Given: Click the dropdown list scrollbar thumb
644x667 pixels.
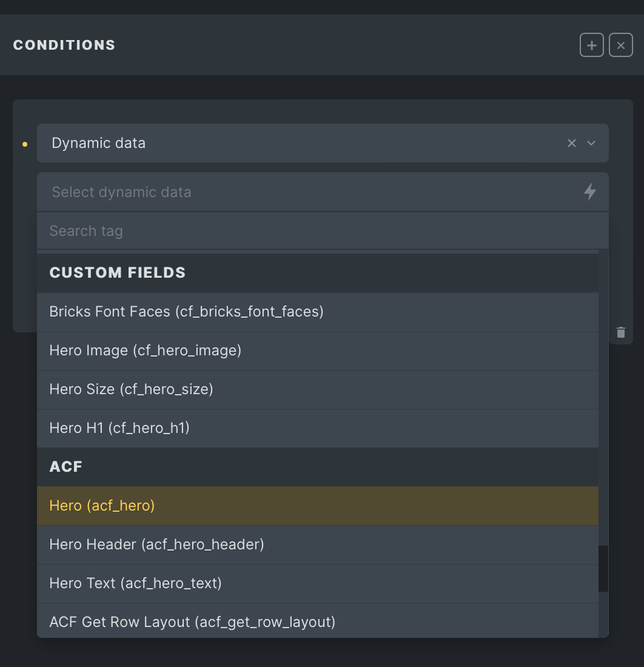Looking at the screenshot, I should click(603, 569).
